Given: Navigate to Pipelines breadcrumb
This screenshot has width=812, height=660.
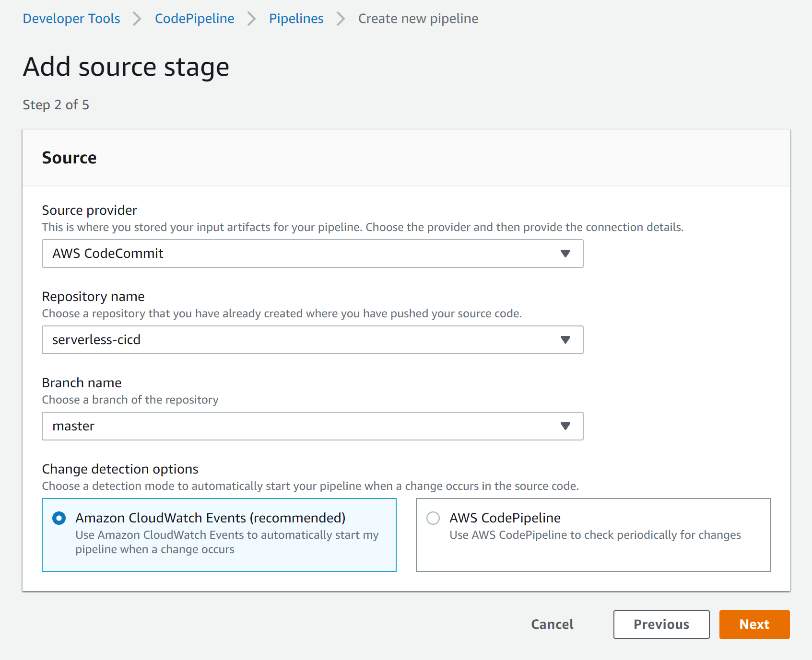Looking at the screenshot, I should 296,18.
